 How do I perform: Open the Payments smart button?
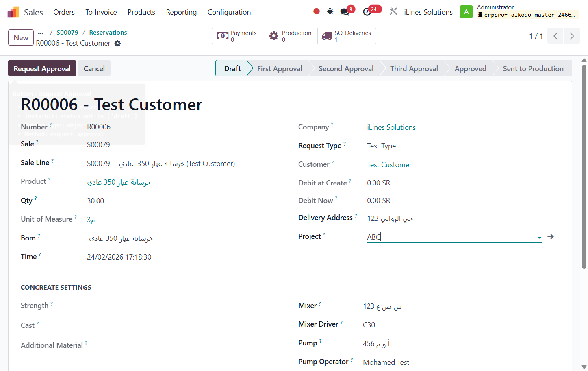(238, 36)
